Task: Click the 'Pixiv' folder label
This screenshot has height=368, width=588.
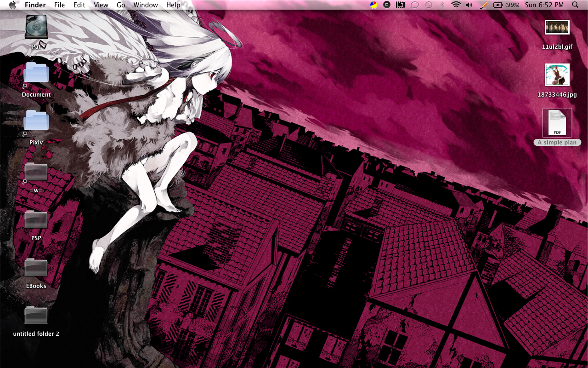Action: click(x=36, y=143)
